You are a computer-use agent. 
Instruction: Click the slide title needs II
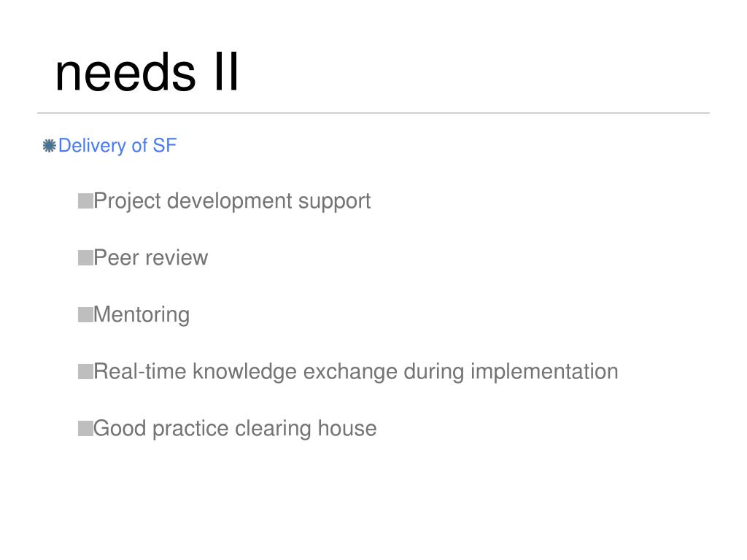(x=147, y=72)
